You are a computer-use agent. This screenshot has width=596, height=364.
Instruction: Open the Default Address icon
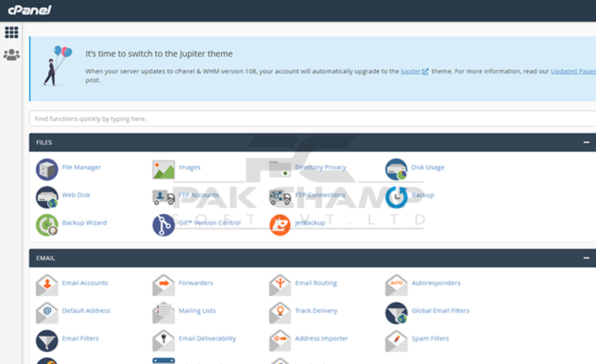tap(47, 313)
